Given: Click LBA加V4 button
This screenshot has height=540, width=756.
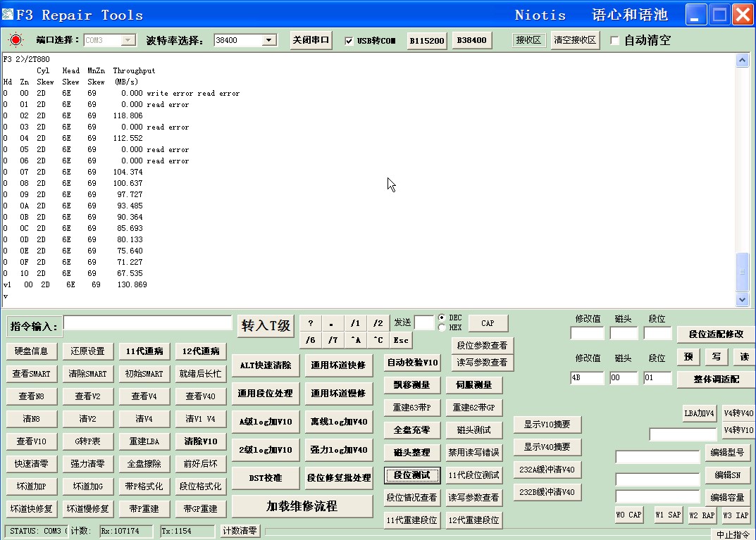Looking at the screenshot, I should (x=699, y=413).
